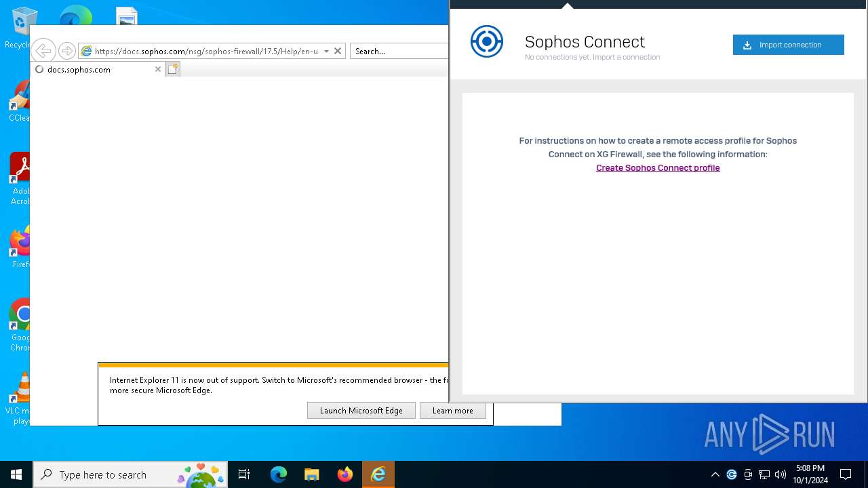This screenshot has height=488, width=868.
Task: Click Launch Microsoft Edge button
Action: [361, 410]
